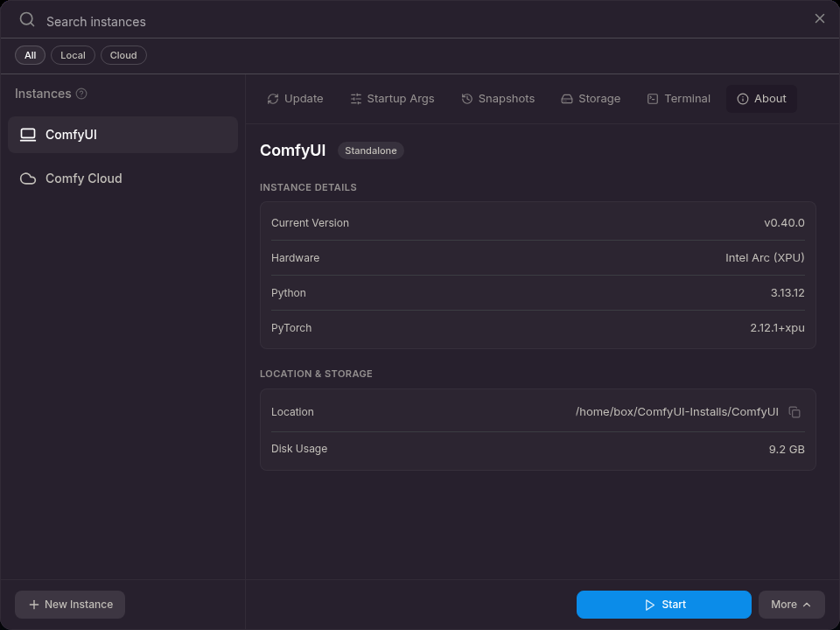Click the cloud icon beside Comfy Cloud
The width and height of the screenshot is (840, 630).
click(28, 178)
